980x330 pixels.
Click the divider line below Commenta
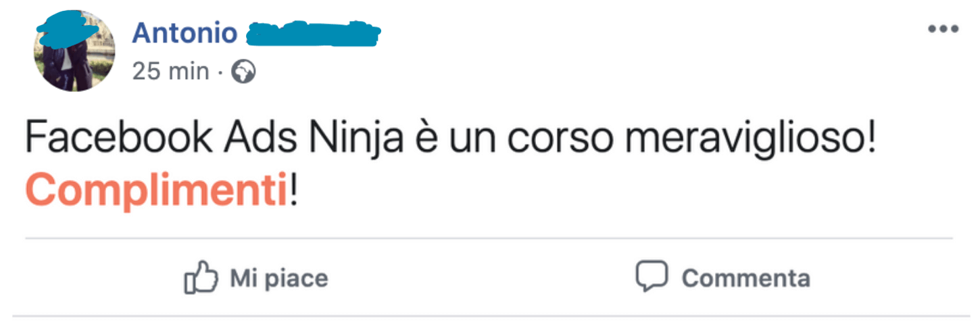[x=491, y=315]
